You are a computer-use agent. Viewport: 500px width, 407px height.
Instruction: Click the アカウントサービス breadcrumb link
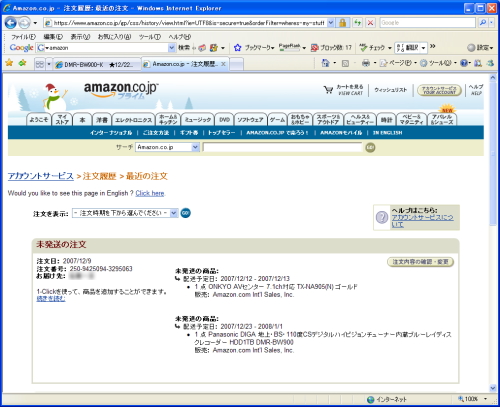pyautogui.click(x=41, y=176)
